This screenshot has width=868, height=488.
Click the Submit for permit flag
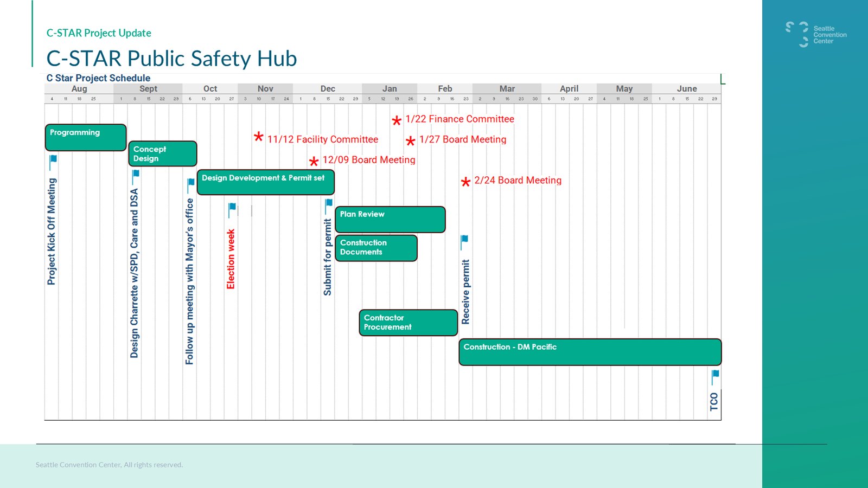[328, 206]
